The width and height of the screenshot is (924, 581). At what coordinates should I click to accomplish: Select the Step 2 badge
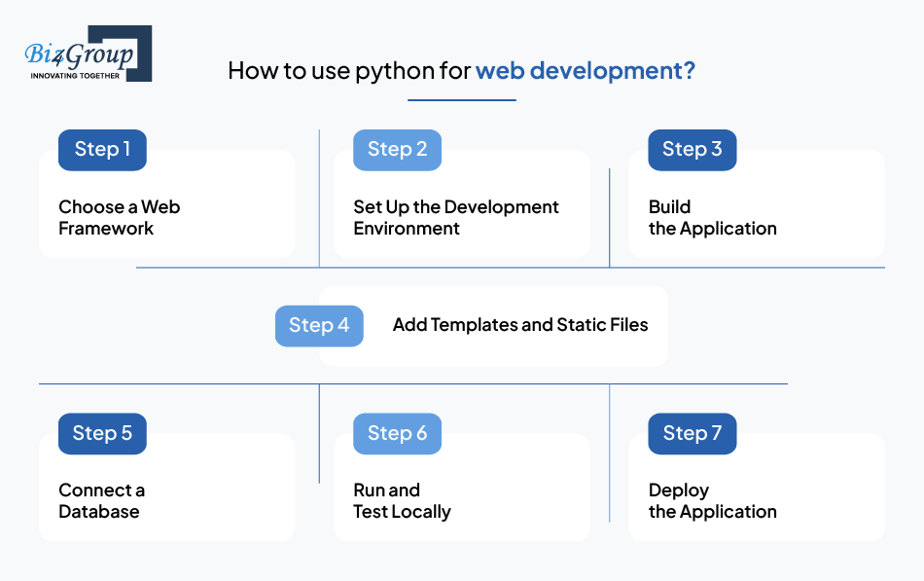click(x=397, y=150)
